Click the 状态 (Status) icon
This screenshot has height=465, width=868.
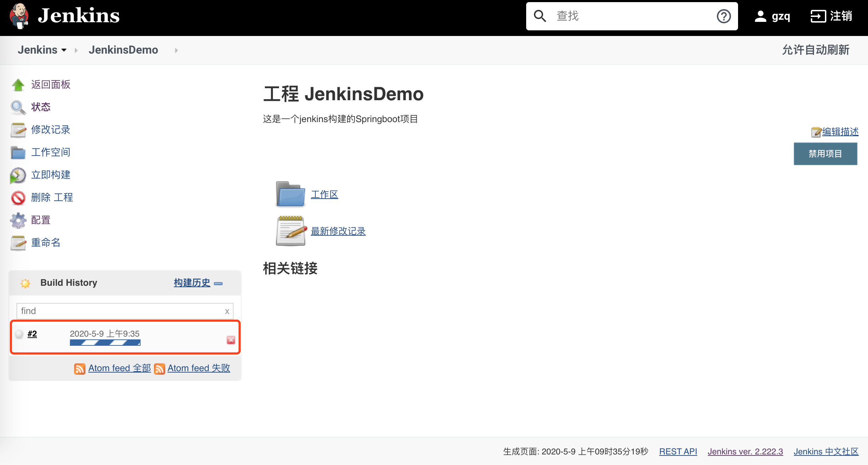[x=18, y=107]
